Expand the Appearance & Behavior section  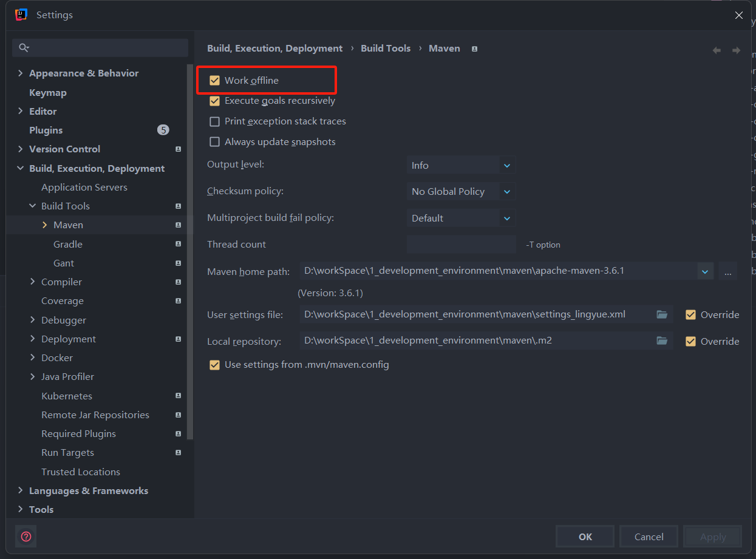click(21, 73)
